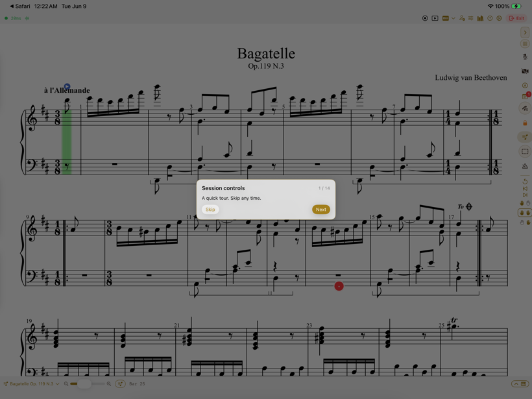Toggle the score note mode button

coord(525,137)
